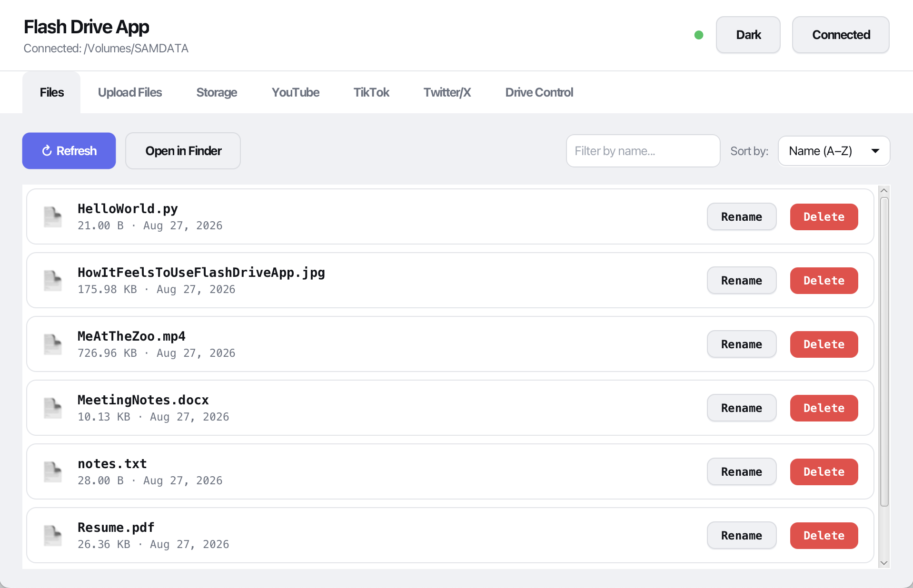Click the Resume.pdf file name
This screenshot has height=588, width=913.
coord(116,528)
